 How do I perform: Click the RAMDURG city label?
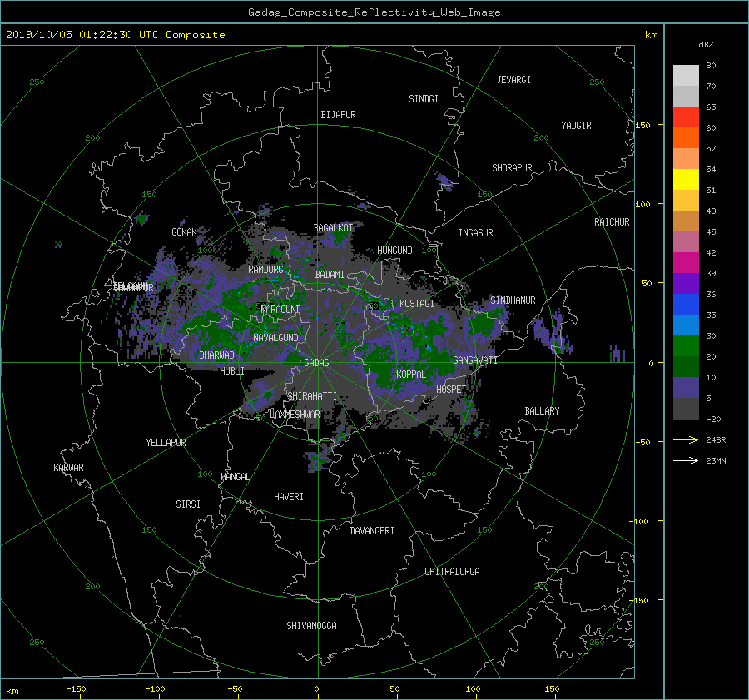265,270
